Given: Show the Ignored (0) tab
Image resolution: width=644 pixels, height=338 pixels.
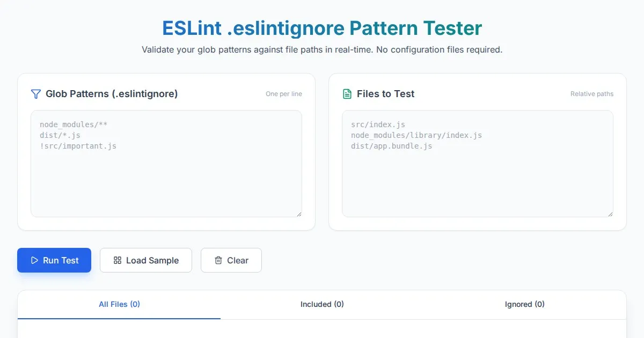Looking at the screenshot, I should 524,304.
